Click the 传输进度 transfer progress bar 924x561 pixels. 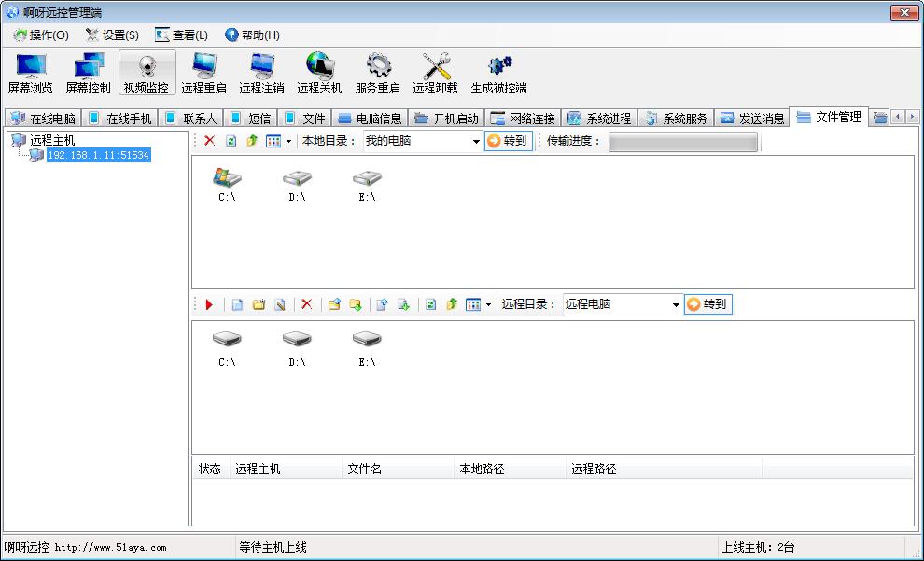[x=683, y=142]
